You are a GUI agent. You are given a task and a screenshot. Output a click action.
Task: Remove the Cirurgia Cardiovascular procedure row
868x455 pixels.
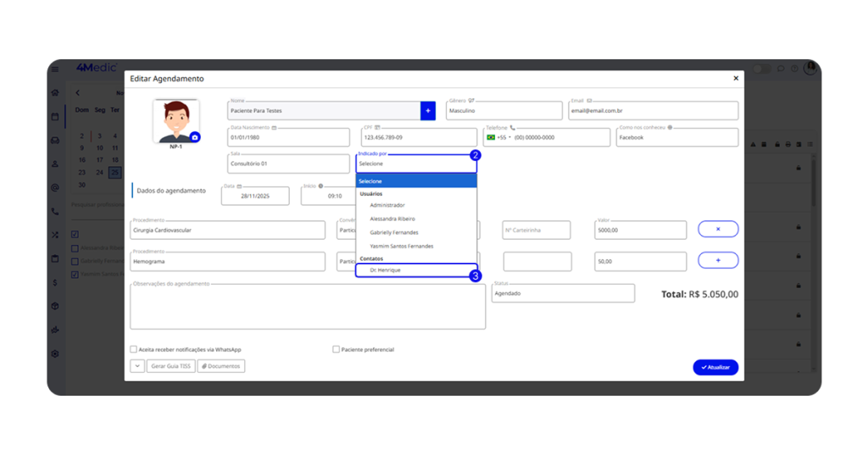(x=717, y=230)
